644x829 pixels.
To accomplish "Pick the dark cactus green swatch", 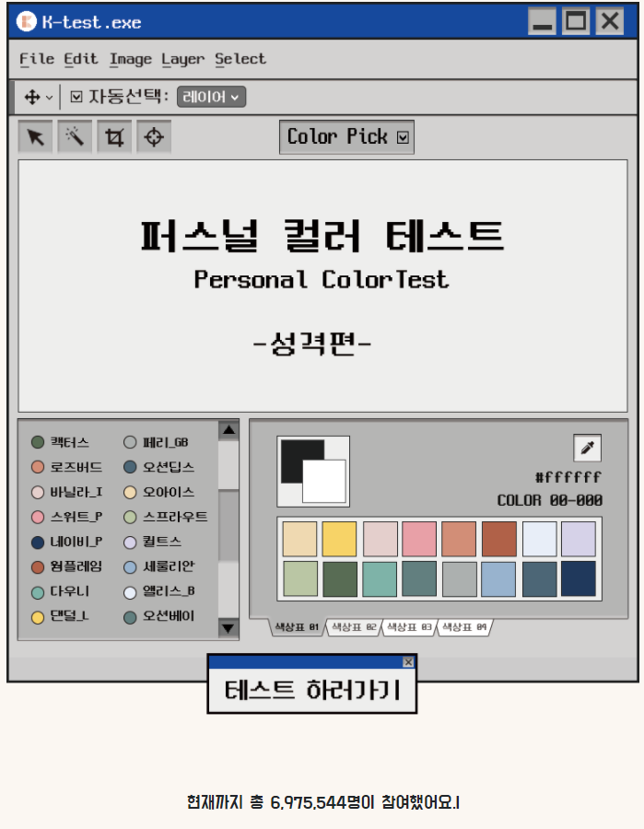I will 339,579.
